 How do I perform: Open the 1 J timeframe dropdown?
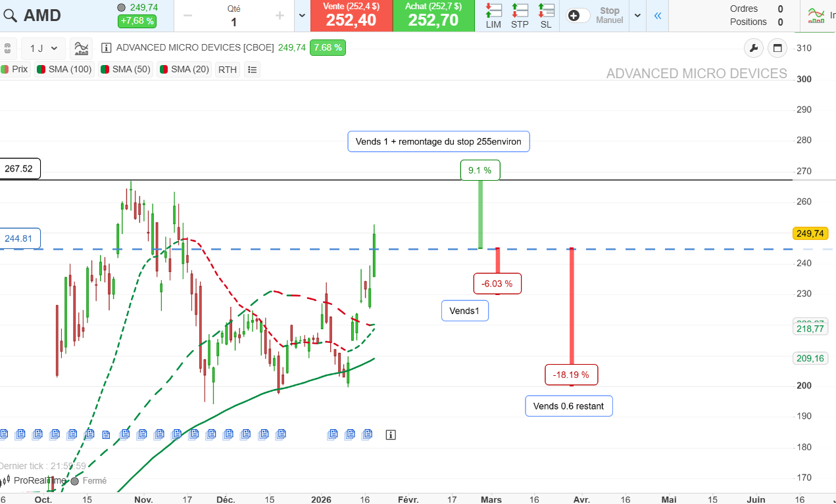(x=43, y=48)
